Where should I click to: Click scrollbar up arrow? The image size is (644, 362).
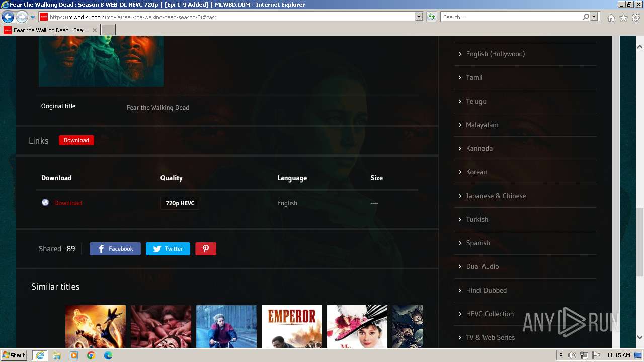(x=640, y=46)
